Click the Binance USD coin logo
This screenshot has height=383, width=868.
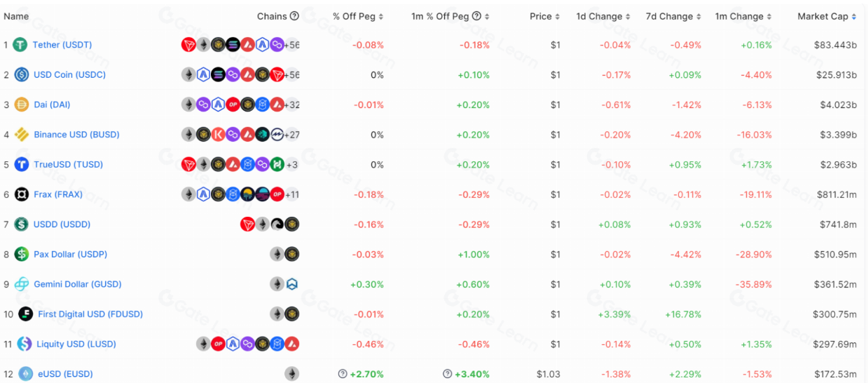coord(21,135)
